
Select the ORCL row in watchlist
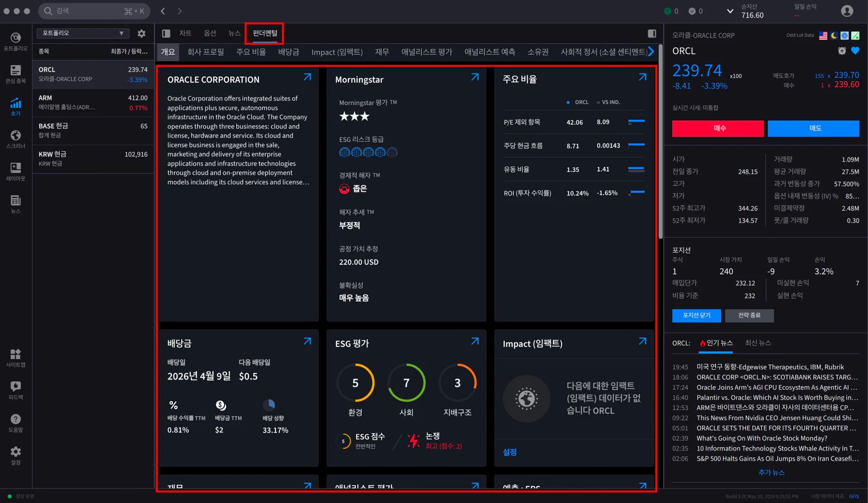point(93,74)
